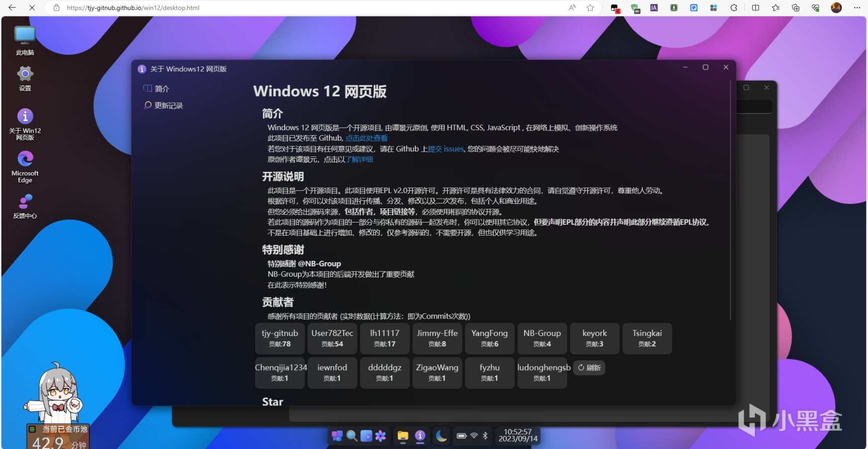Click the taskbar Start menu icon
The width and height of the screenshot is (868, 449).
[x=337, y=435]
